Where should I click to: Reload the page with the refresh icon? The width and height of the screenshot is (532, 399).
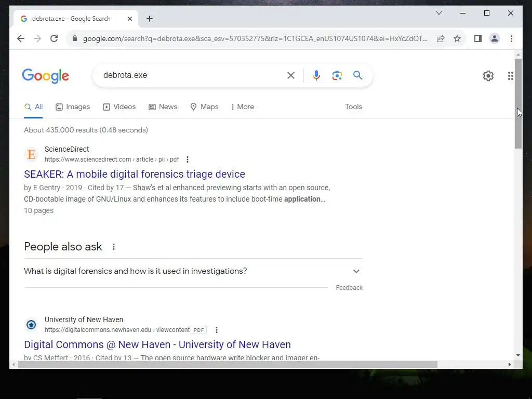coord(54,38)
